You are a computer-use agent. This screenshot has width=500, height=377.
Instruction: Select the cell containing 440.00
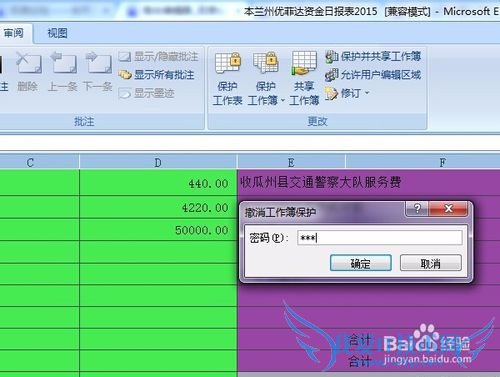pos(158,183)
